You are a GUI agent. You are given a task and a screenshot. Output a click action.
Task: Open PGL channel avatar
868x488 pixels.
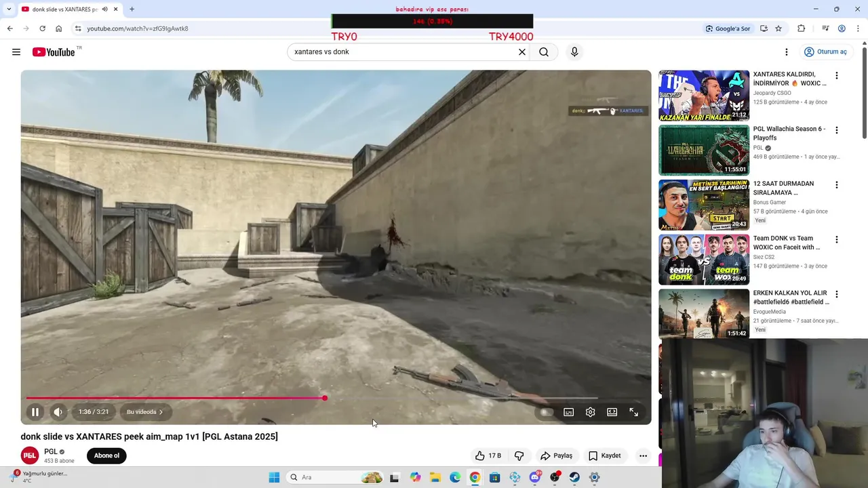[30, 455]
